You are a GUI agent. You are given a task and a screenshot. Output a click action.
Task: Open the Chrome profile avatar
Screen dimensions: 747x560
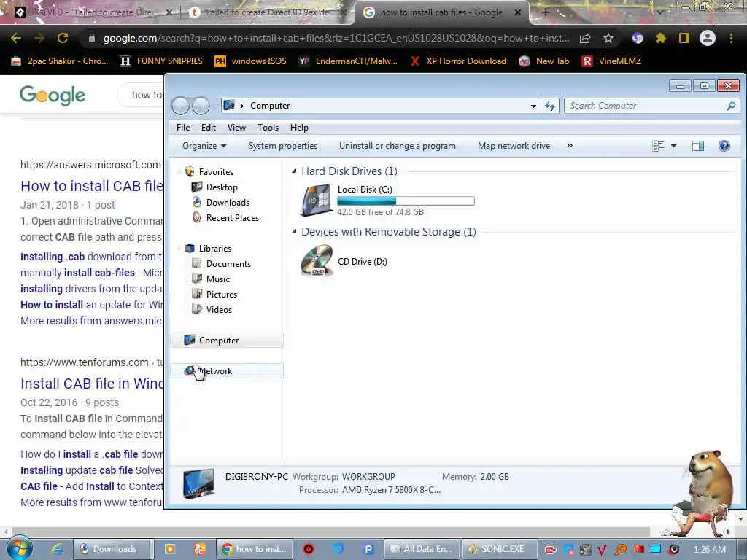pyautogui.click(x=708, y=38)
